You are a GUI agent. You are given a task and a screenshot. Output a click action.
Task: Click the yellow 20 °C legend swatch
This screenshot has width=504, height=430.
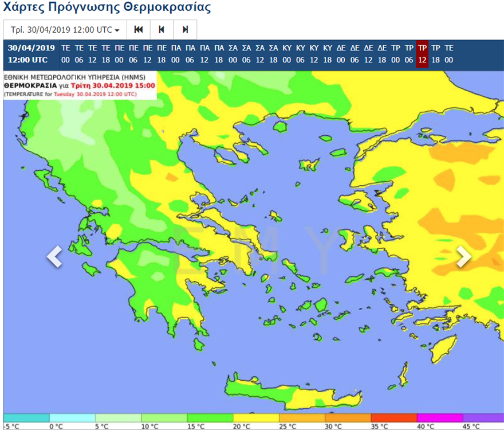[x=256, y=417]
